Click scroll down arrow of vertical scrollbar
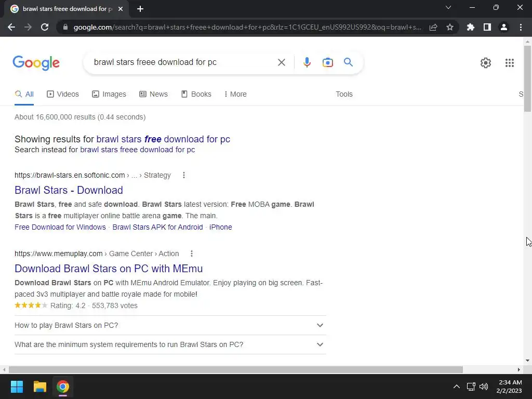 527,361
